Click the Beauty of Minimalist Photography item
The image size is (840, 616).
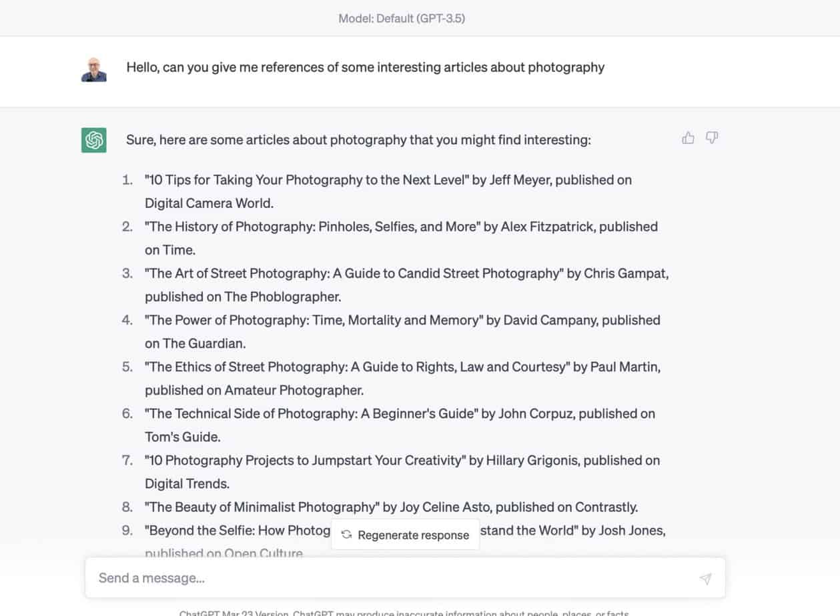coord(391,507)
